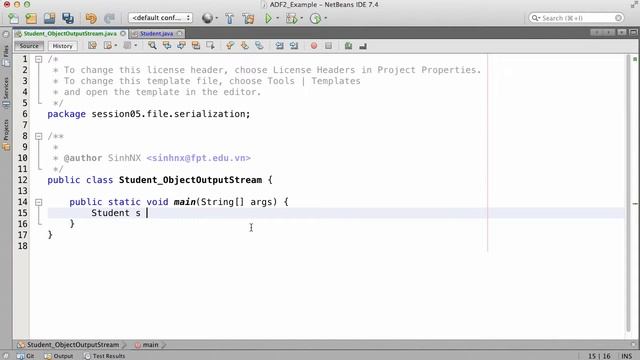The height and width of the screenshot is (360, 640).
Task: Open the Files side panel
Action: click(x=6, y=56)
